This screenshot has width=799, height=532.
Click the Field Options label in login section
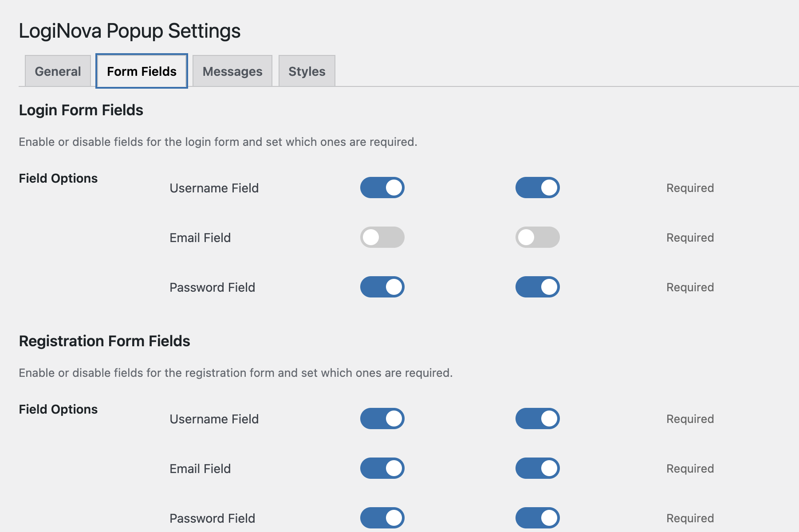58,178
